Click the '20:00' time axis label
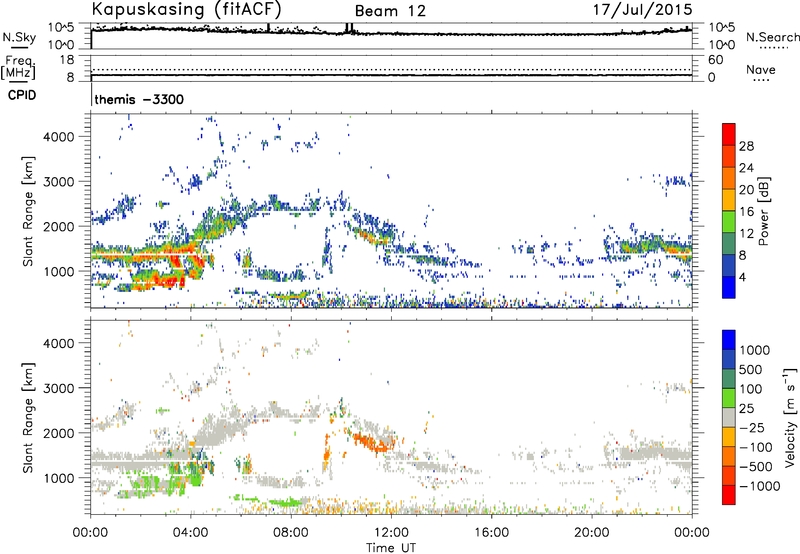Screen dimensions: 800x554 tap(592, 533)
